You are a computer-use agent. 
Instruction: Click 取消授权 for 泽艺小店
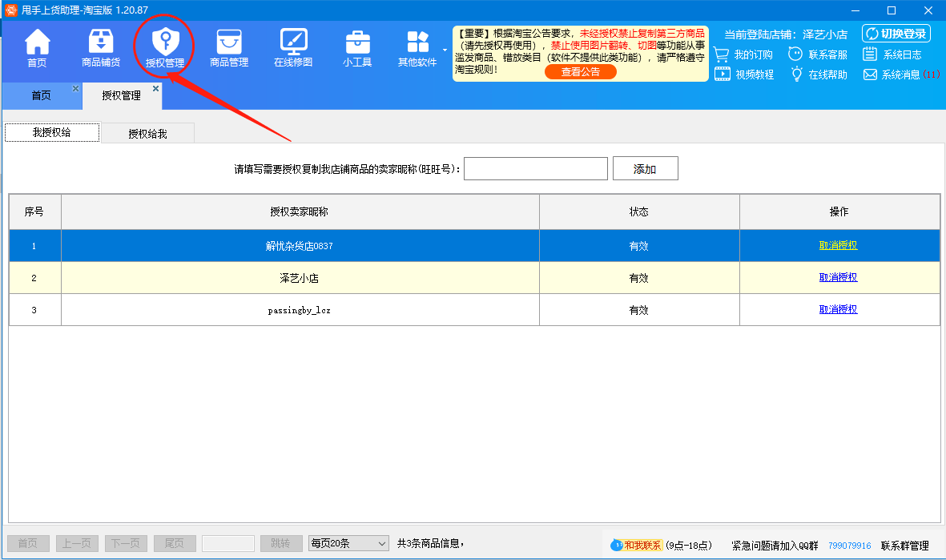[838, 278]
